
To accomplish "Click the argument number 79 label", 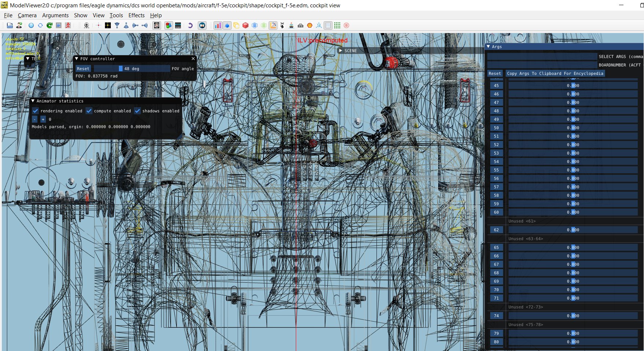I will pyautogui.click(x=496, y=333).
